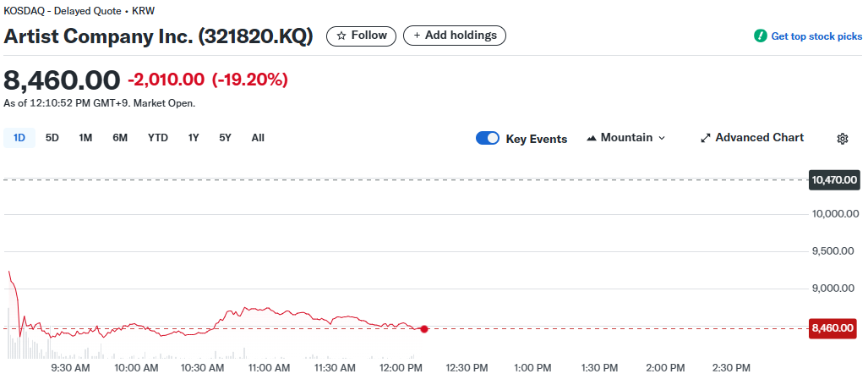This screenshot has height=385, width=868.
Task: Switch chart to YTD range
Action: click(x=158, y=138)
